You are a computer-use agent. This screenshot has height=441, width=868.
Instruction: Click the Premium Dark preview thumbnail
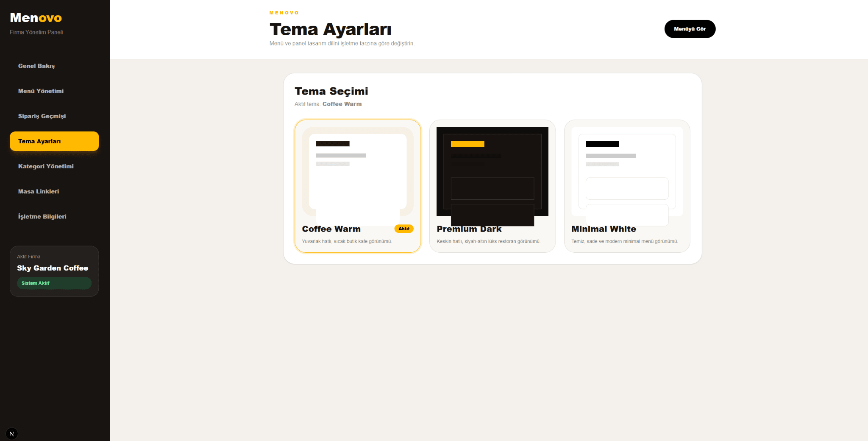point(492,172)
